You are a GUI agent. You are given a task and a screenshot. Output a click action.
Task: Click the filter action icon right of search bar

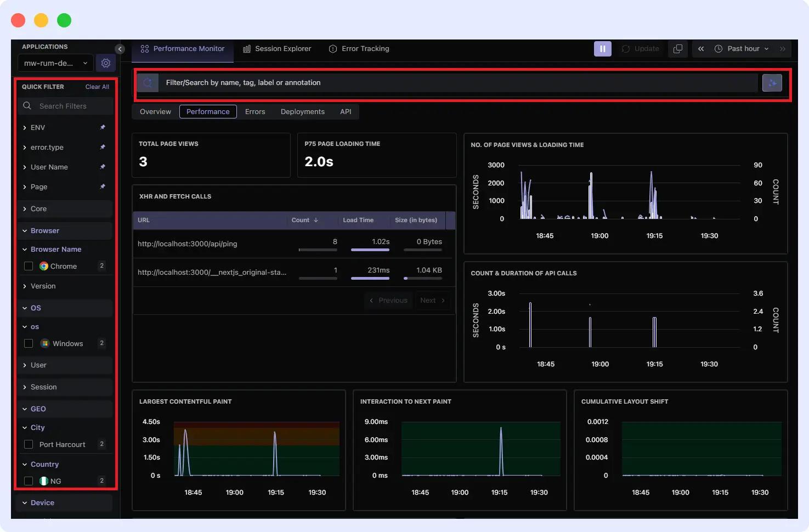click(x=772, y=82)
